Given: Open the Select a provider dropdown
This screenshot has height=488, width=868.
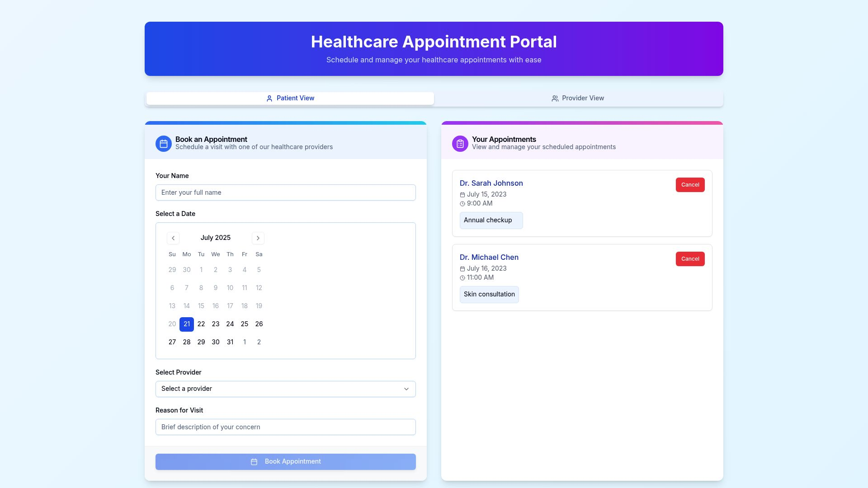Looking at the screenshot, I should [x=285, y=389].
